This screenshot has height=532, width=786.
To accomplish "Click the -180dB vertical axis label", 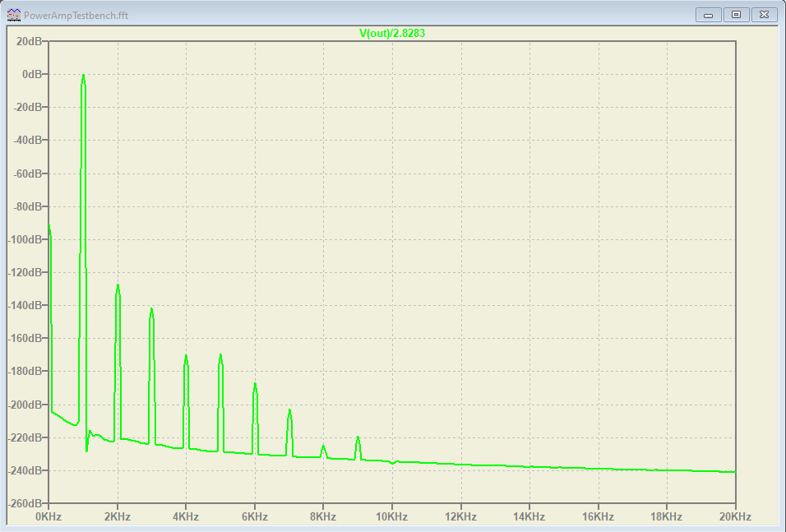I will (25, 372).
